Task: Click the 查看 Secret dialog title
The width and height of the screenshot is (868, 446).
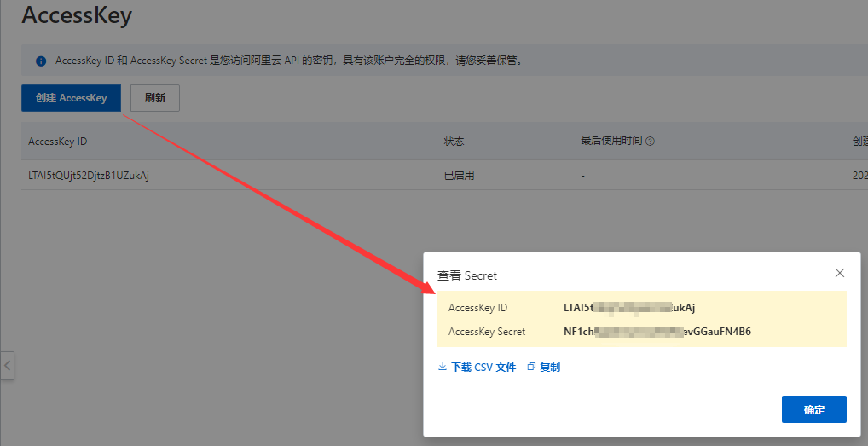Action: point(467,275)
